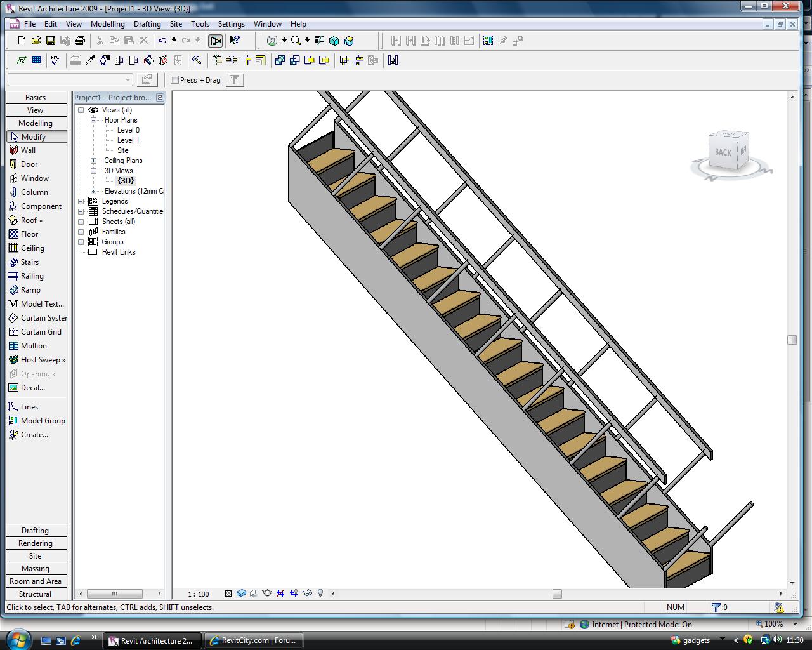Activate the Demolish hammer tool
Screen dimensions: 812x650
click(x=197, y=60)
